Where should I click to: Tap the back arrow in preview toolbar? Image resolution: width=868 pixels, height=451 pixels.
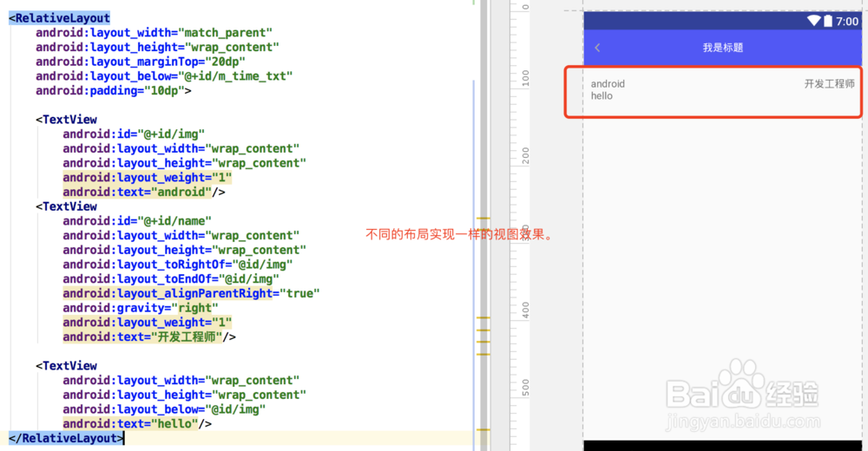pyautogui.click(x=597, y=48)
